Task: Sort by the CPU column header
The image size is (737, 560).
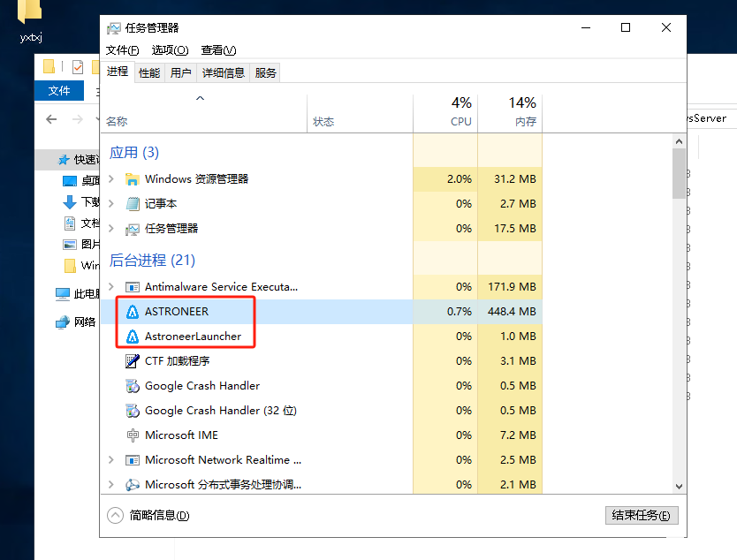Action: click(445, 113)
